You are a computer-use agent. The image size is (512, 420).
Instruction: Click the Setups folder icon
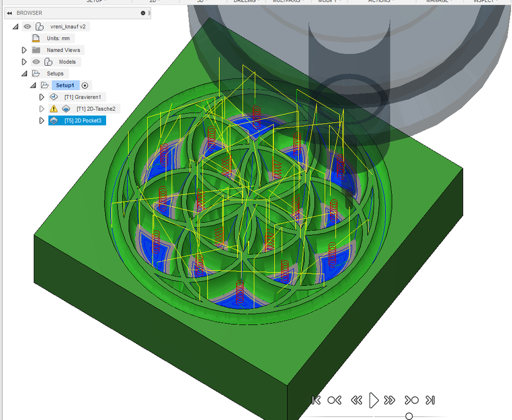pyautogui.click(x=36, y=73)
